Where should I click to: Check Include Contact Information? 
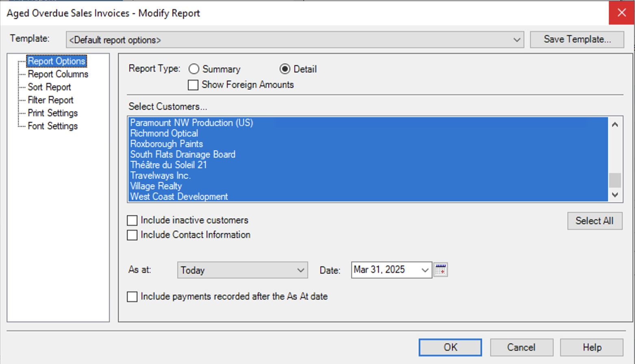coord(132,235)
